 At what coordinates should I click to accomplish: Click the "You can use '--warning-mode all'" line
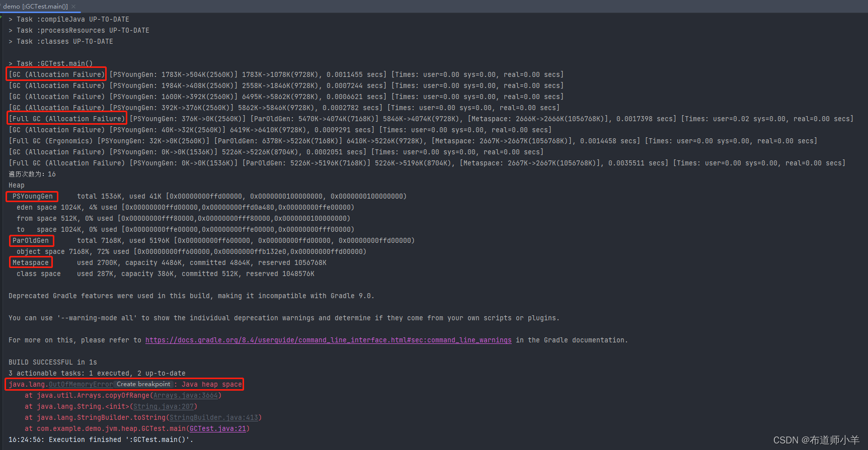point(284,318)
